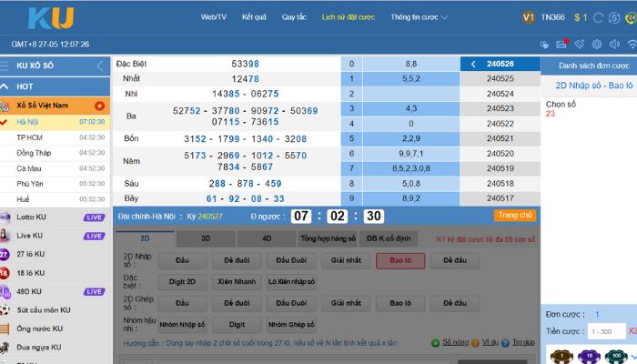Viewport: 637px width, 364px height.
Task: Mute sound using the speaker icon
Action: 614,45
